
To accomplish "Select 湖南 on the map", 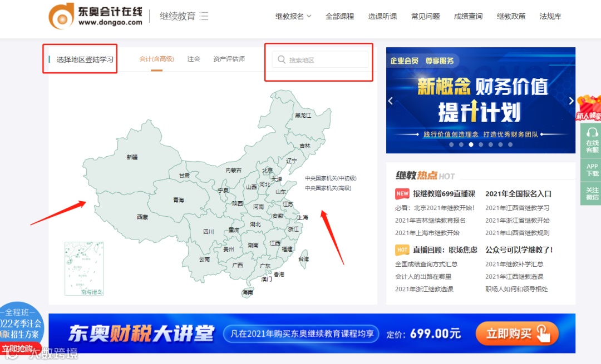I will coord(253,245).
